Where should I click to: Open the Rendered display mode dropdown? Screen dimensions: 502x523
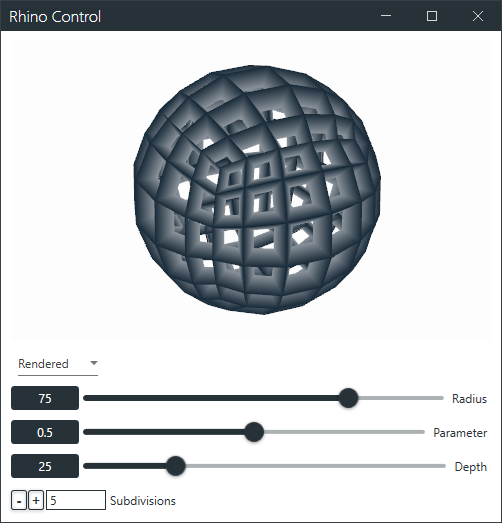pos(58,364)
